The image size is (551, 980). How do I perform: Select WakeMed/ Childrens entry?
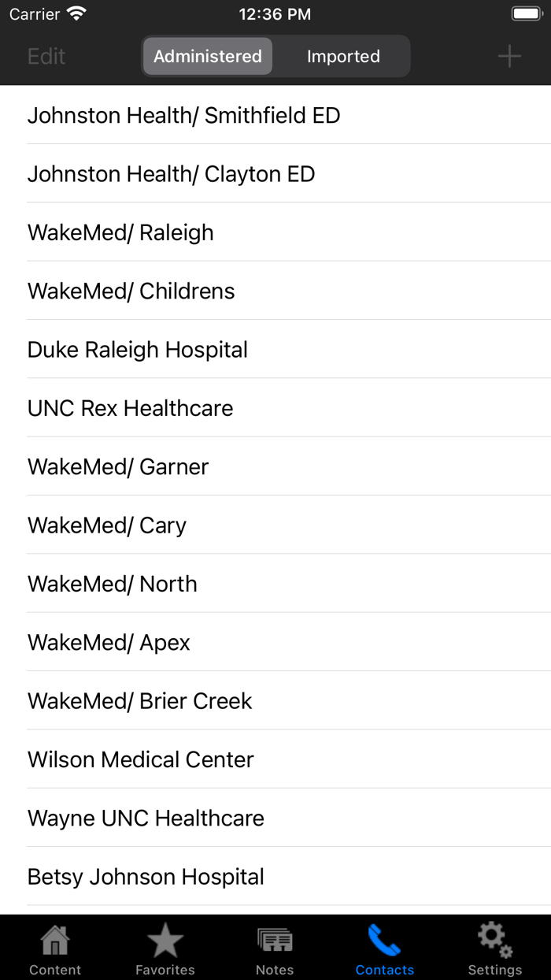131,291
